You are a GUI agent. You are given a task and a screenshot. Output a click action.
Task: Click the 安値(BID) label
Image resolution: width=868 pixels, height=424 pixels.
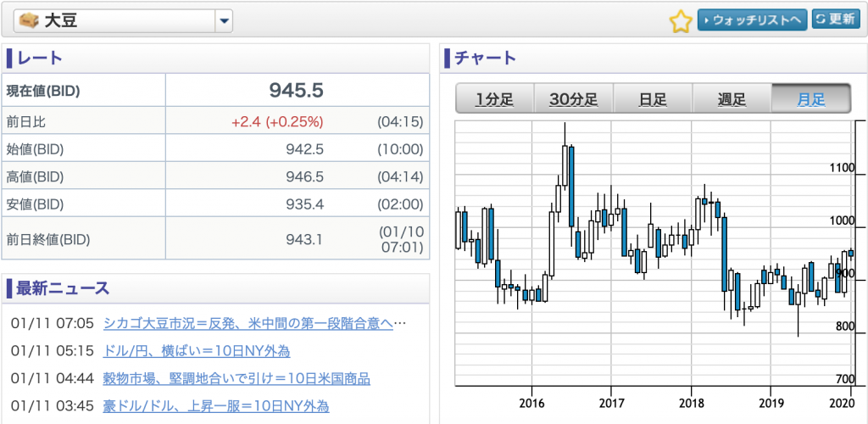click(x=35, y=205)
